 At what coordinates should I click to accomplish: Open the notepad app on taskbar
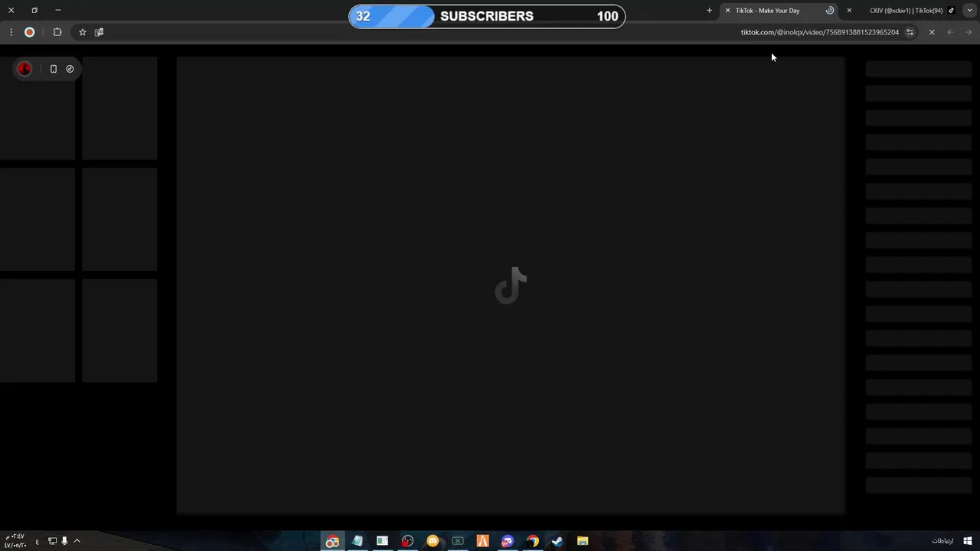coord(358,541)
